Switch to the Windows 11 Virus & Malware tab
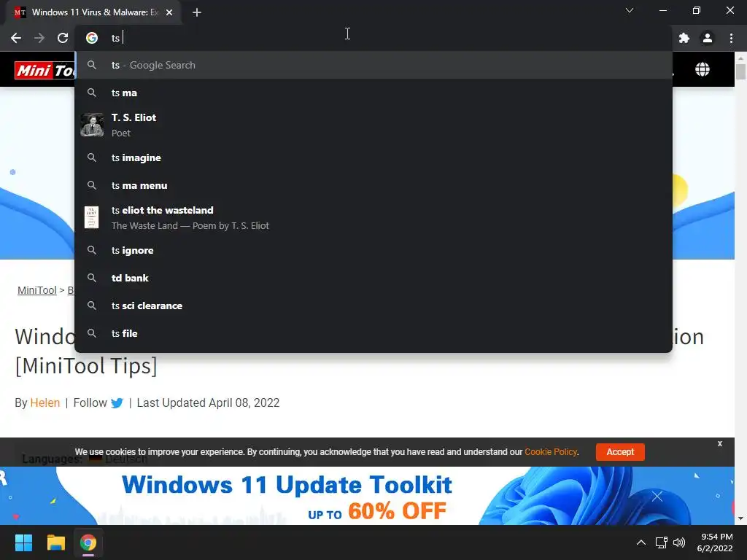The width and height of the screenshot is (747, 560). 93,12
